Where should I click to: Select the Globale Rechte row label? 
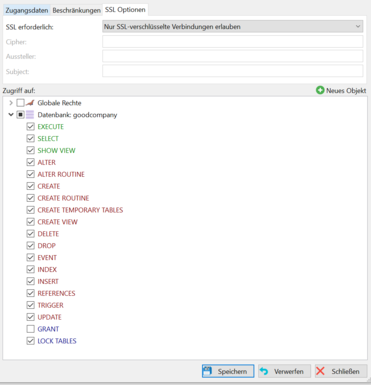[x=59, y=103]
